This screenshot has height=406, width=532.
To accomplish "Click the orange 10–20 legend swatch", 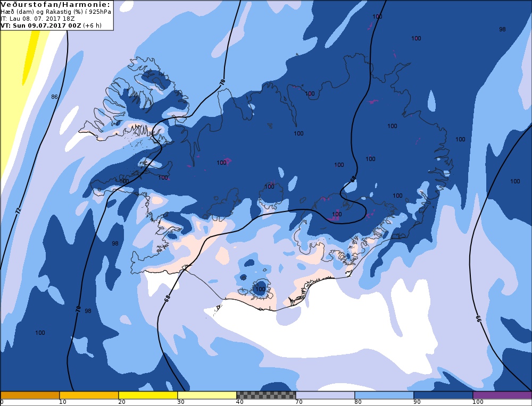I will pyautogui.click(x=89, y=395).
